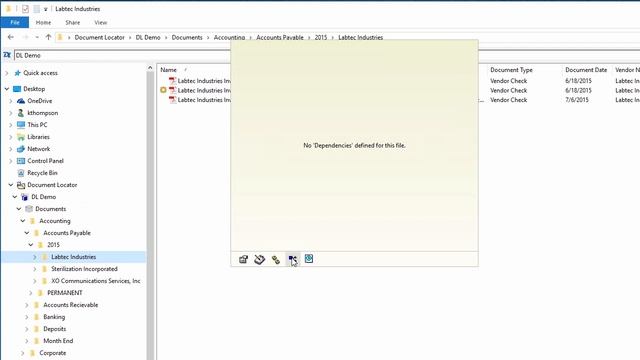Click the yellow status marker on second file
640x360 pixels.
point(163,90)
